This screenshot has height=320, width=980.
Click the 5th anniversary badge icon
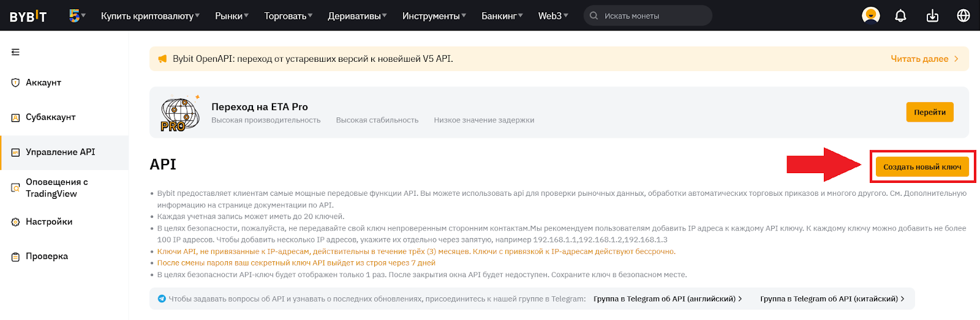[x=75, y=15]
